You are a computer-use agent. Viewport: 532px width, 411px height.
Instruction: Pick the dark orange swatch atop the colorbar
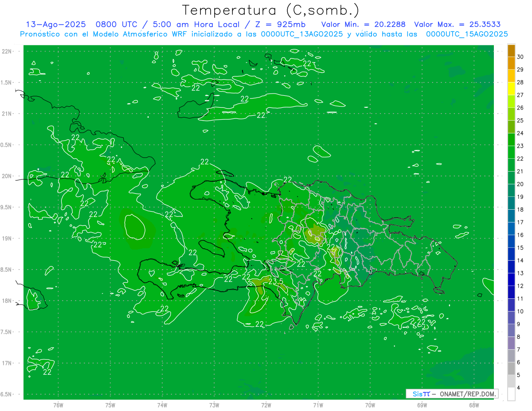(x=511, y=51)
